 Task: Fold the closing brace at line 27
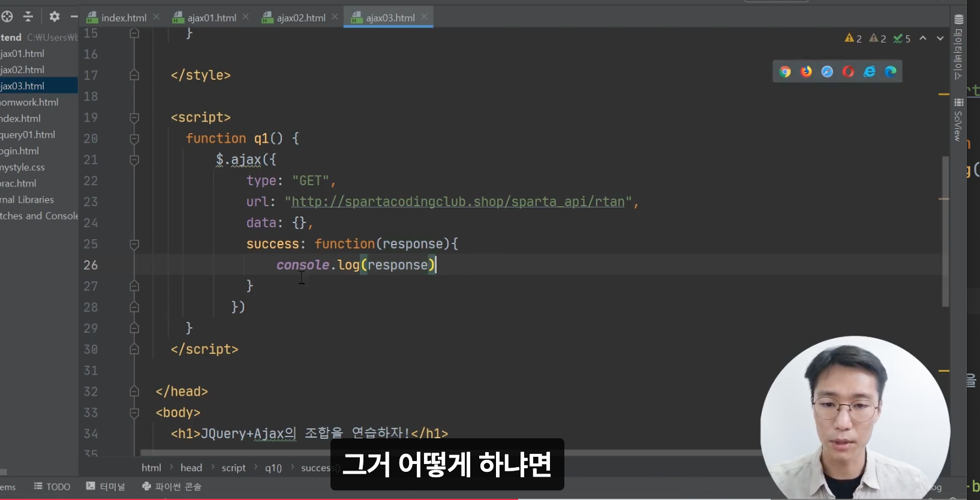pos(134,286)
